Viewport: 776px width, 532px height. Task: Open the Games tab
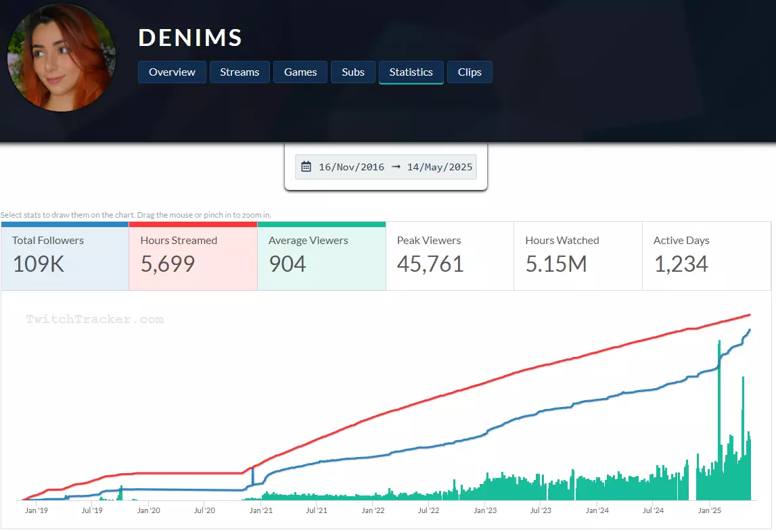click(x=300, y=72)
